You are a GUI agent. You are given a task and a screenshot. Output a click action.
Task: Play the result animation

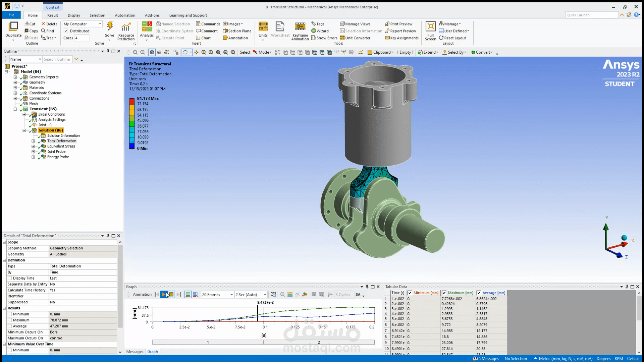(x=164, y=295)
